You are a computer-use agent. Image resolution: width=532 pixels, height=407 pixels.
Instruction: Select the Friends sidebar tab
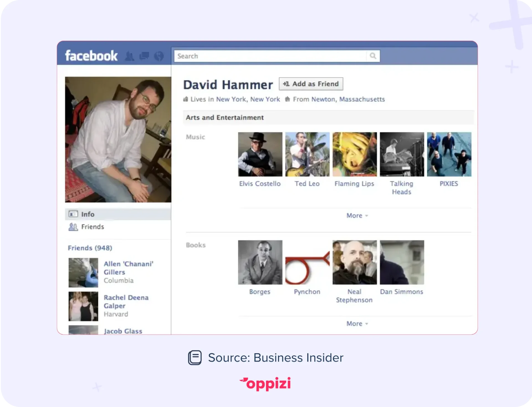point(118,227)
